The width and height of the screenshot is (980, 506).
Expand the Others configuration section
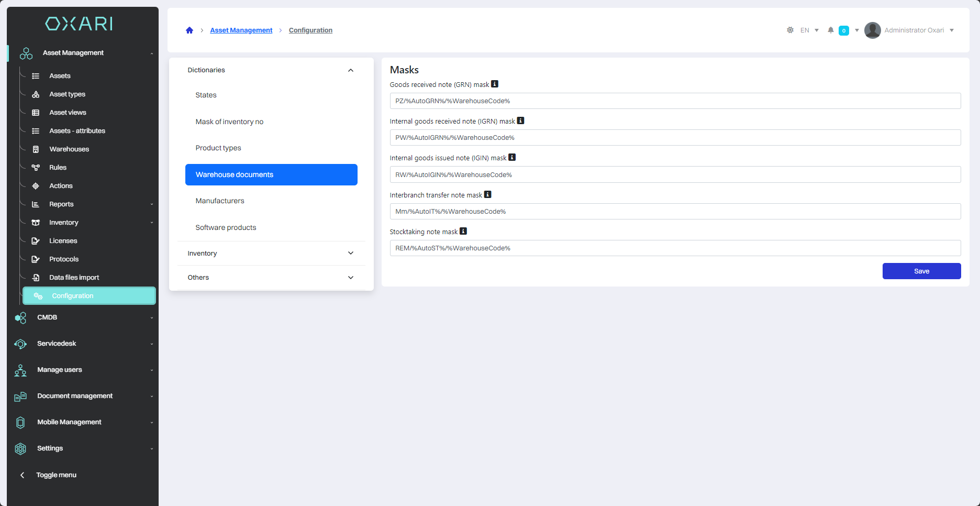pyautogui.click(x=350, y=278)
